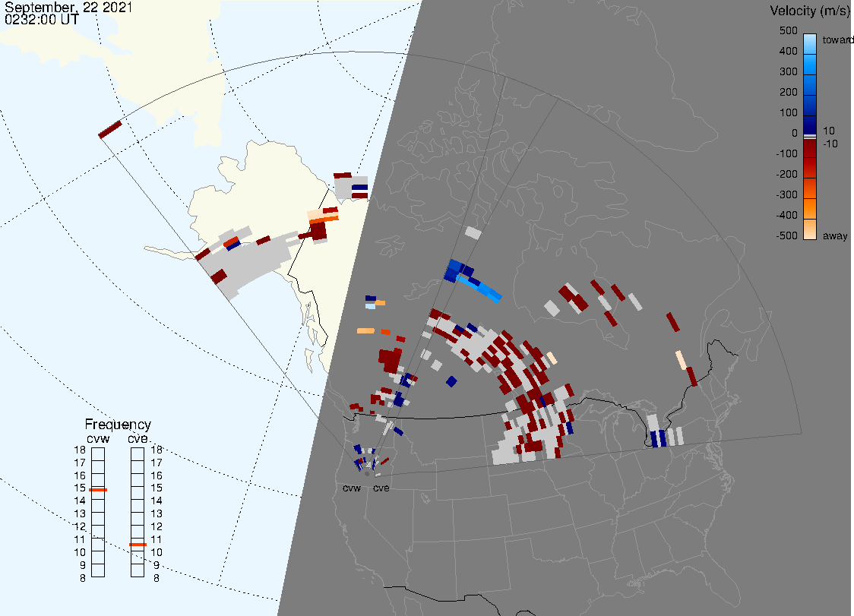The height and width of the screenshot is (616, 854).
Task: Pick the bright orange segment of the velocity bar
Action: point(810,209)
